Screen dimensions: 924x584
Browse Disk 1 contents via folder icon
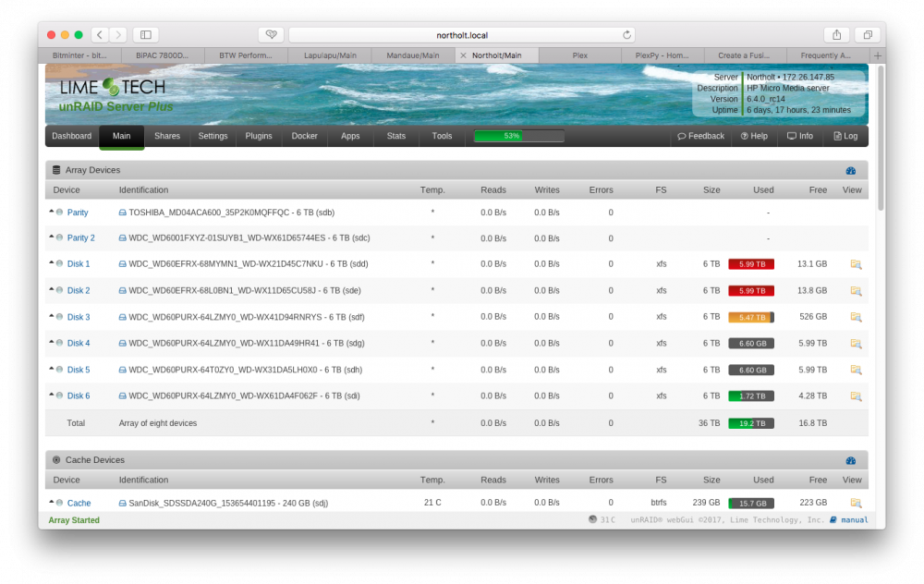pos(856,264)
